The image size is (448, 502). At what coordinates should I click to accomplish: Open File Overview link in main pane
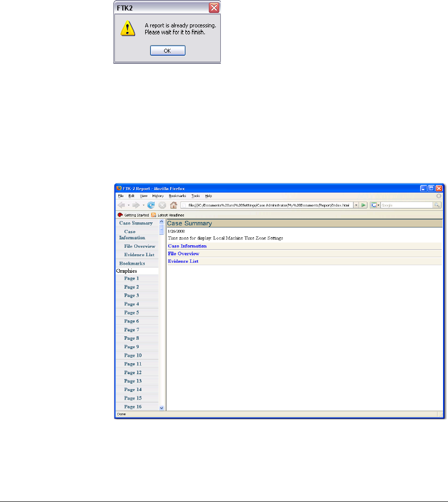pos(183,254)
